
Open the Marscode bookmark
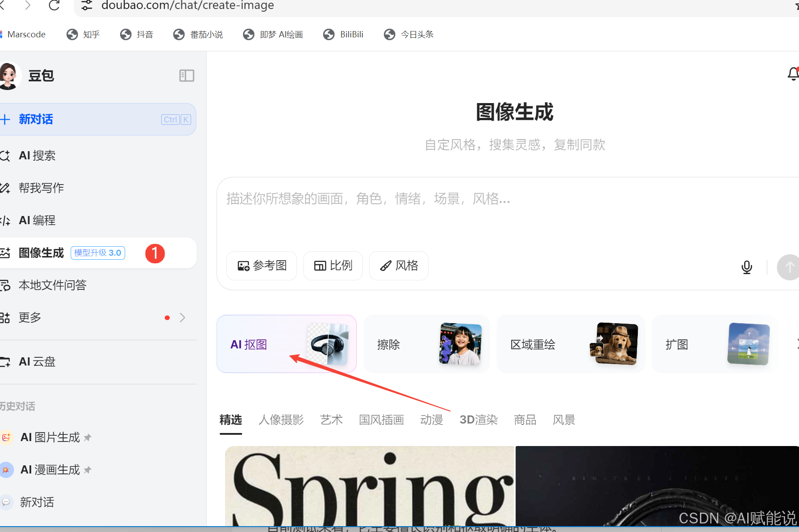tap(23, 34)
